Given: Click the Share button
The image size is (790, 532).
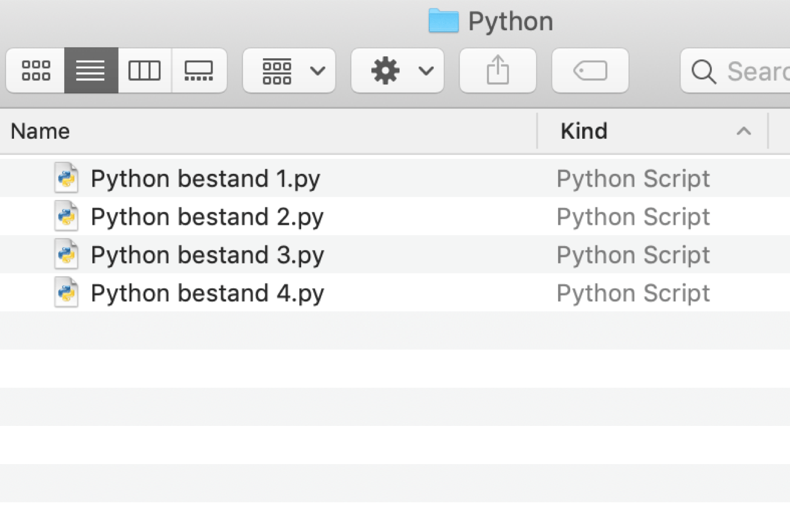Looking at the screenshot, I should click(497, 71).
